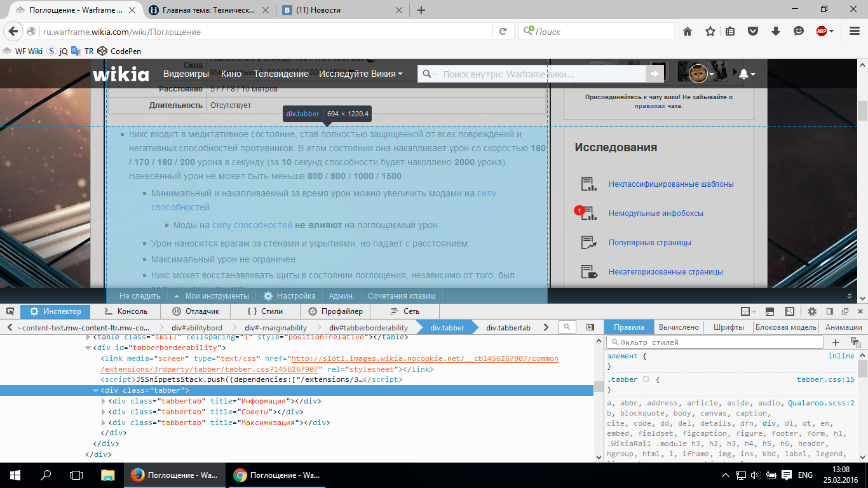Bookmark this page with star icon
Image resolution: width=868 pixels, height=488 pixels.
click(710, 31)
